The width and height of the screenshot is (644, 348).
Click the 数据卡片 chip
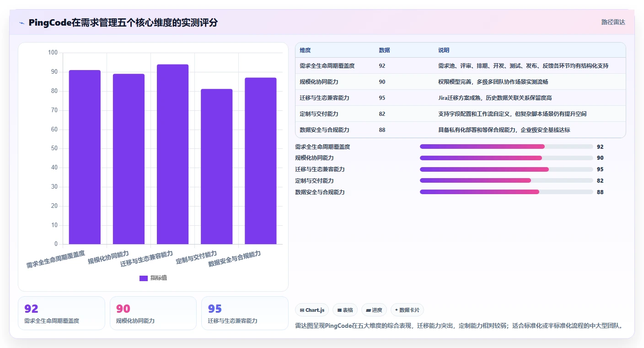pos(407,310)
